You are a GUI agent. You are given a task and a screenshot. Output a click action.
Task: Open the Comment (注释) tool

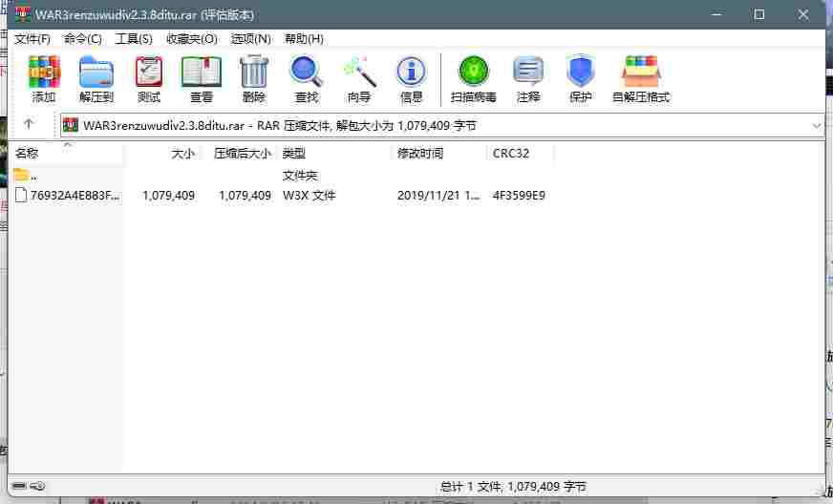click(528, 78)
